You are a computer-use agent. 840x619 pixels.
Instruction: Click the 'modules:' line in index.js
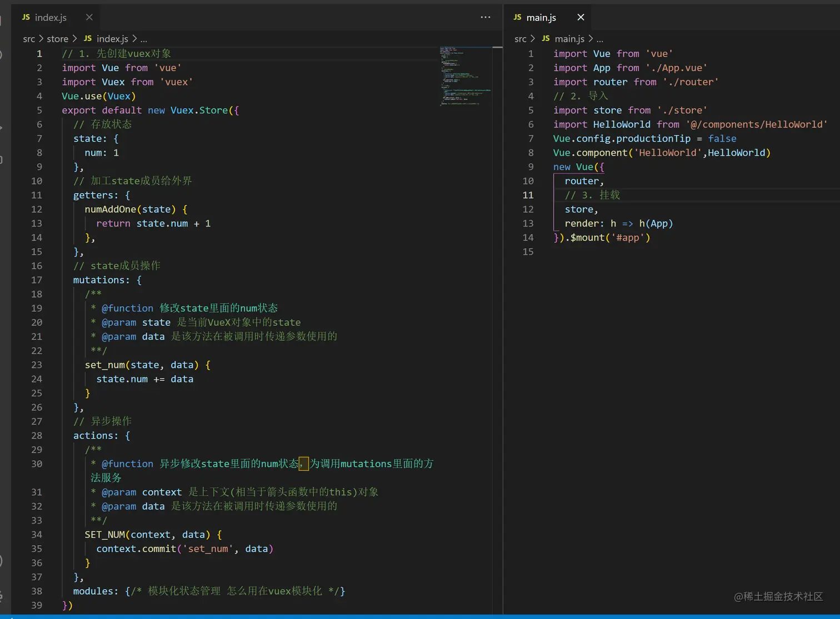click(x=209, y=591)
